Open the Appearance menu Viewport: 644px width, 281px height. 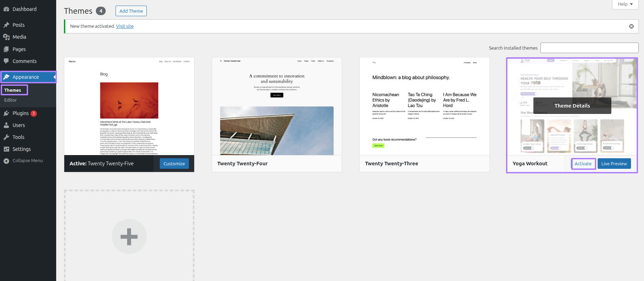(26, 77)
